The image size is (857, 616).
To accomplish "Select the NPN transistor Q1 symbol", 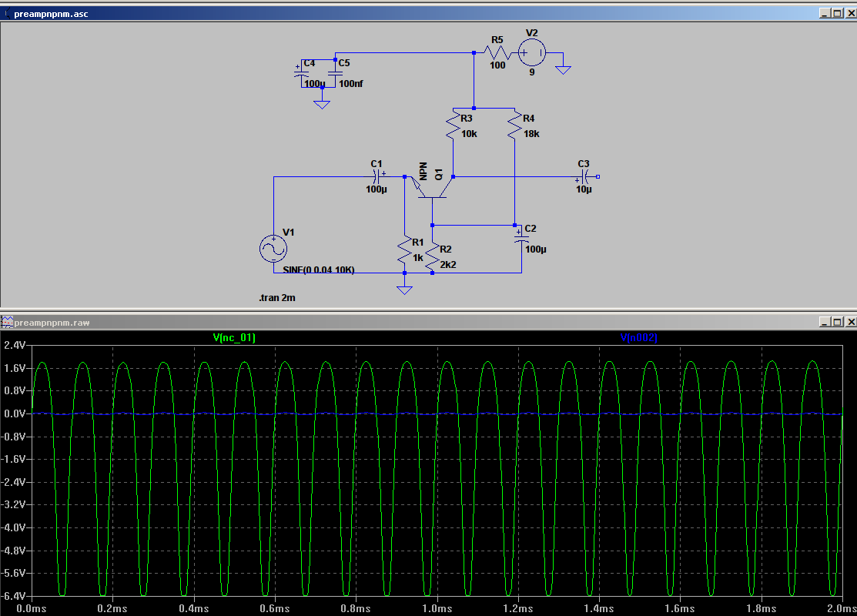I will pos(432,187).
